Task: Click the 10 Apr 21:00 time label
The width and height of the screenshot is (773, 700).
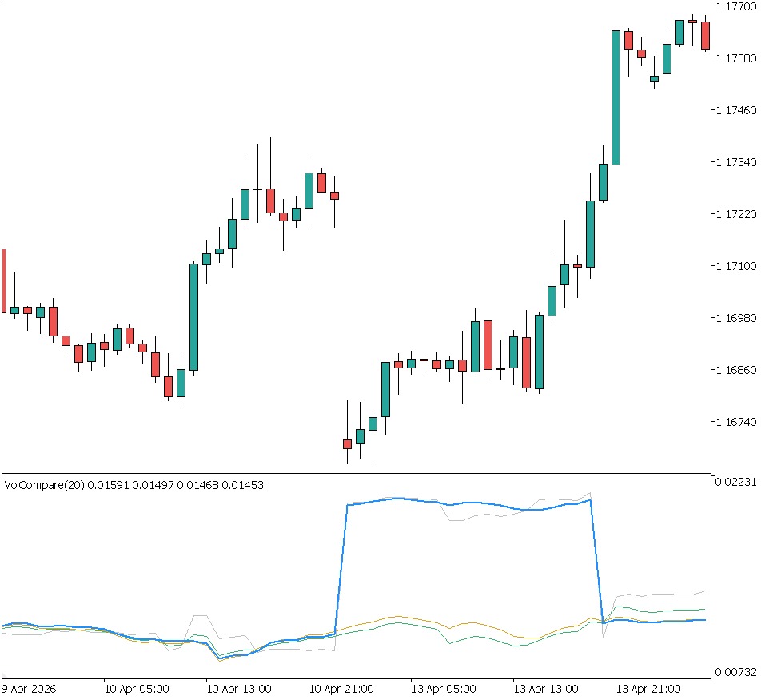Action: tap(341, 689)
